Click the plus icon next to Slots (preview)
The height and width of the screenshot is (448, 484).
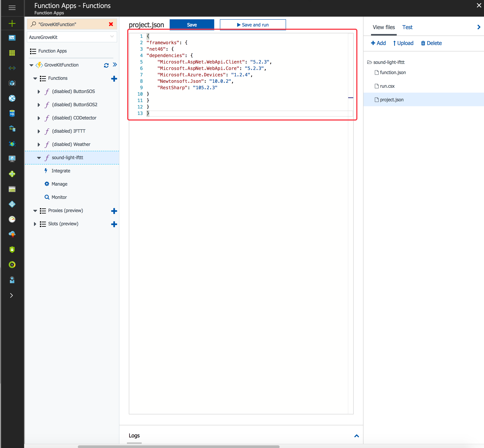pyautogui.click(x=114, y=224)
